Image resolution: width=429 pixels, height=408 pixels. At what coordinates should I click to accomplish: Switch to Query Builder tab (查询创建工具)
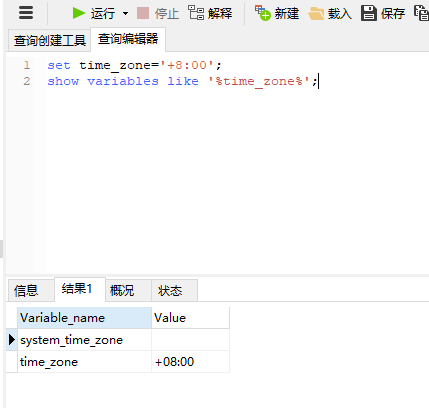pyautogui.click(x=49, y=41)
